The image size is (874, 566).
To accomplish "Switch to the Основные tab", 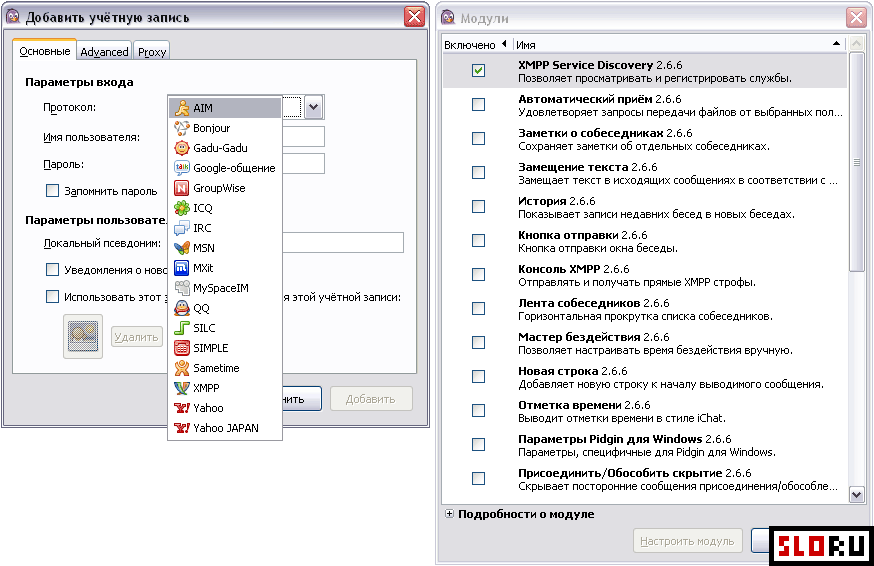I will (x=45, y=51).
